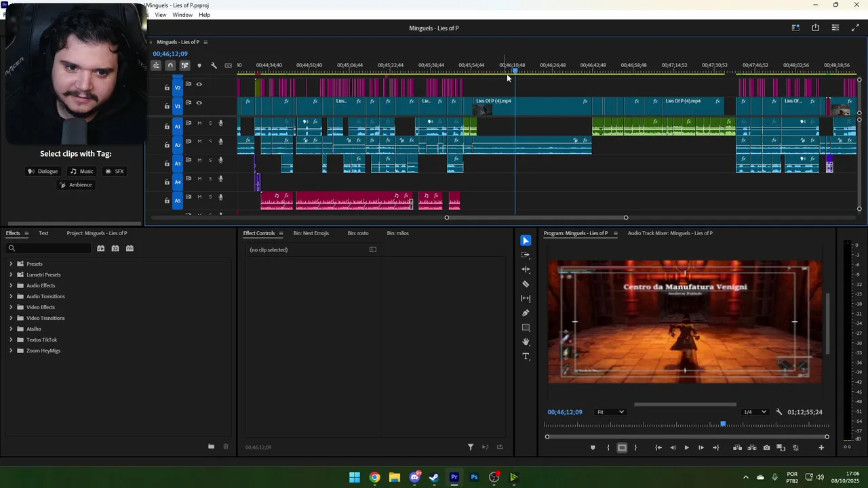Click the Lift button in Program monitor
The width and height of the screenshot is (868, 488).
pyautogui.click(x=737, y=448)
